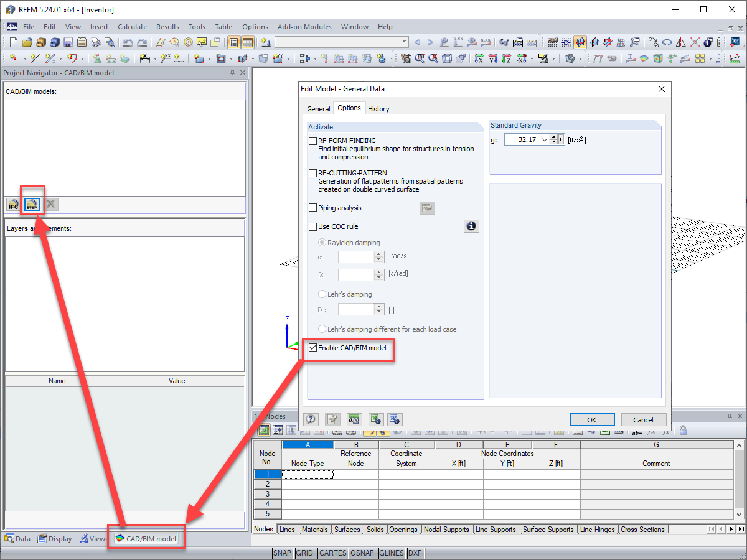Uncheck Enable CAD/BIM model
747x560 pixels.
coord(312,348)
